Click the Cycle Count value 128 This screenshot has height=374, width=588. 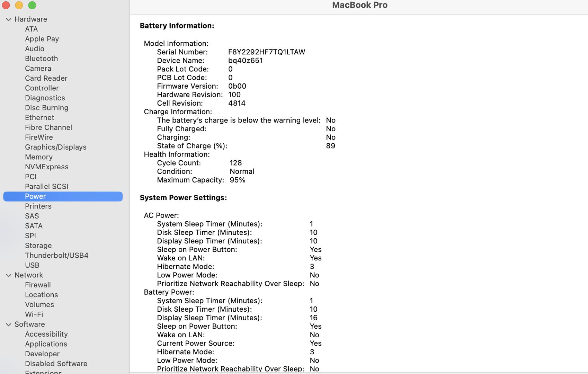(236, 163)
